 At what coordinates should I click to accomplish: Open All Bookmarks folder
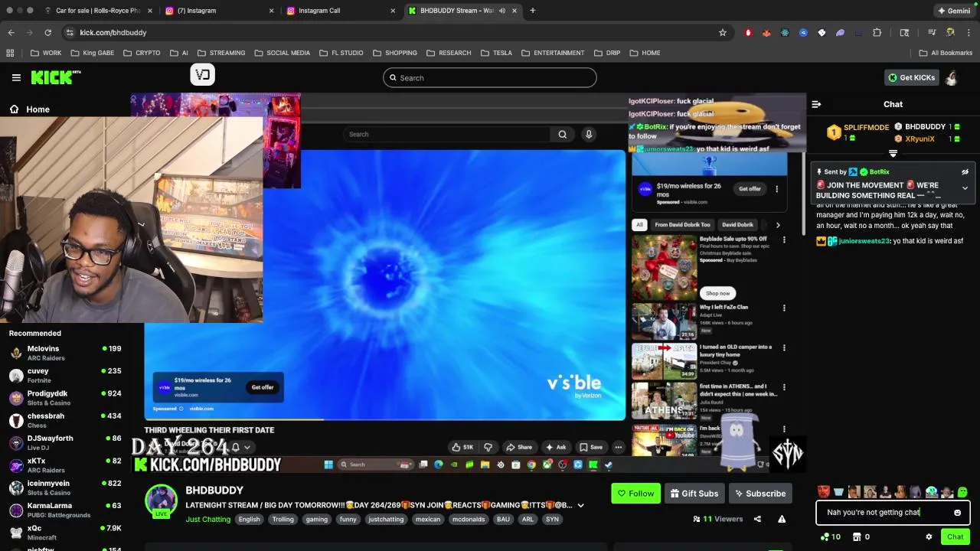pos(946,53)
